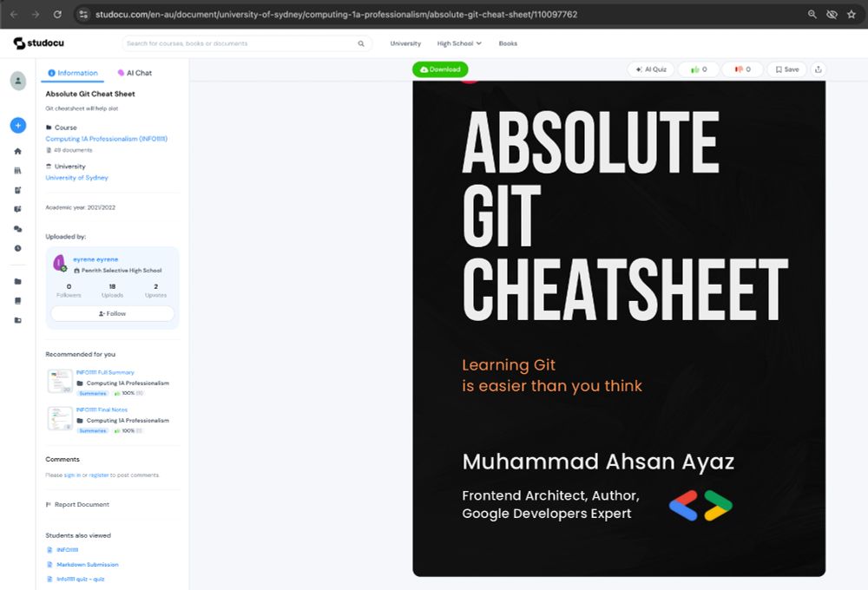
Task: Go back in browser history
Action: [x=15, y=15]
